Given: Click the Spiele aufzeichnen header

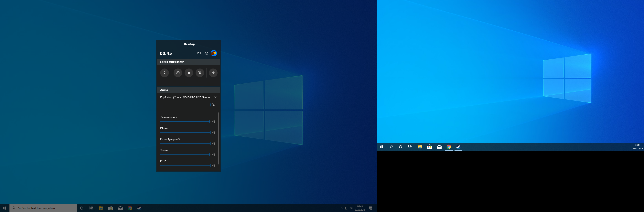Looking at the screenshot, I should (x=188, y=62).
